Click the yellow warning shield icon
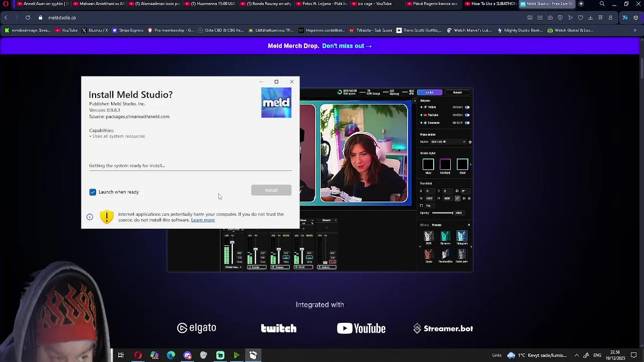644x362 pixels. (107, 217)
